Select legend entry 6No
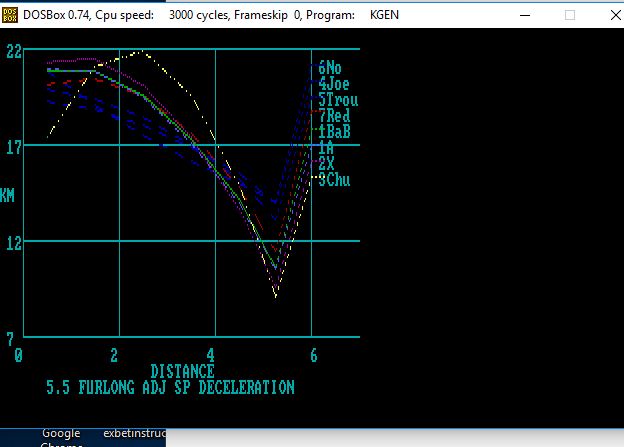The width and height of the screenshot is (624, 447). [330, 68]
